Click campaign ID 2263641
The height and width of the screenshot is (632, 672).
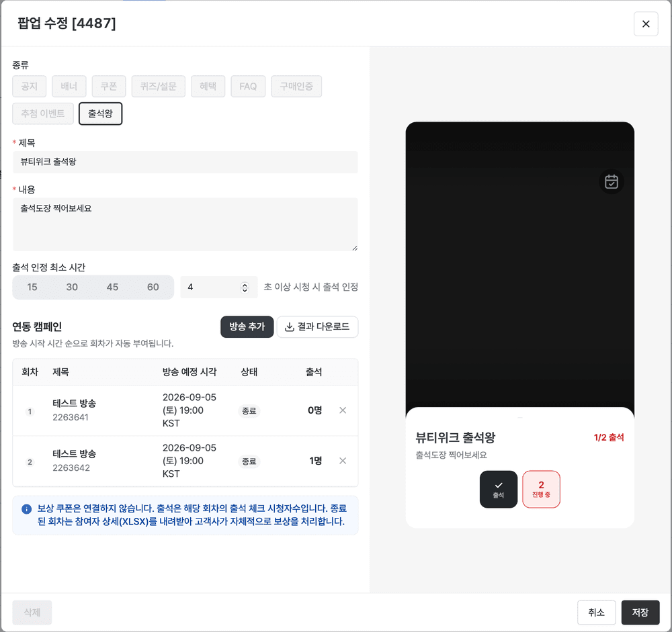click(x=71, y=417)
